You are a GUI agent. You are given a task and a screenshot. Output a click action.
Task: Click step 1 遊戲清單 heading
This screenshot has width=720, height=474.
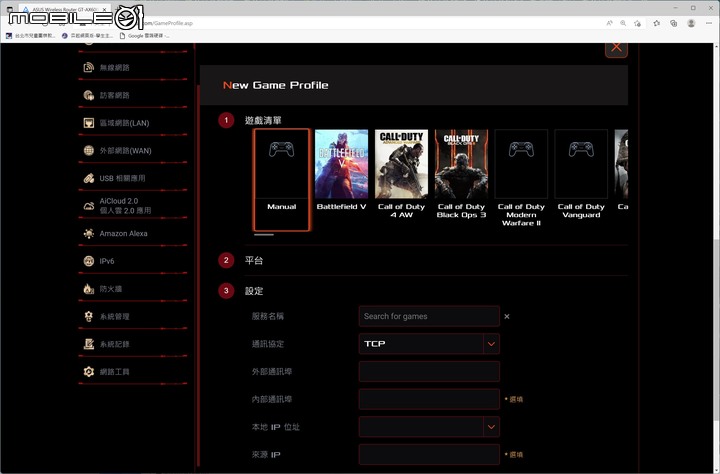[x=263, y=120]
